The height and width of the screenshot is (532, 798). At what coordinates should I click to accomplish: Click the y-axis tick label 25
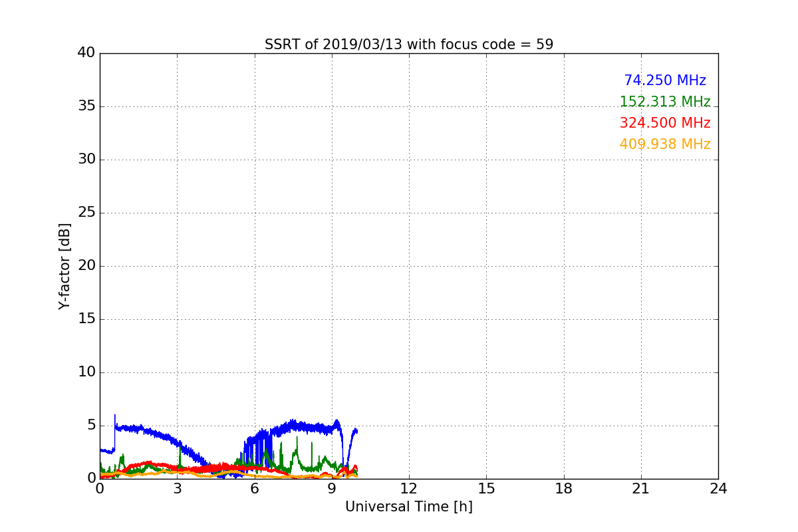(86, 213)
